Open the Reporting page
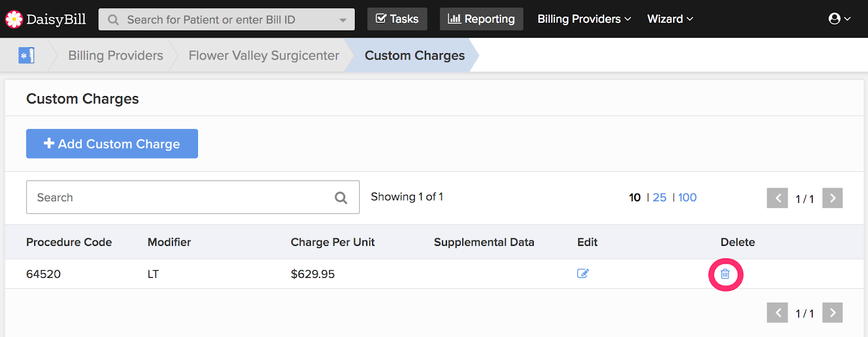The height and width of the screenshot is (337, 868). 481,19
